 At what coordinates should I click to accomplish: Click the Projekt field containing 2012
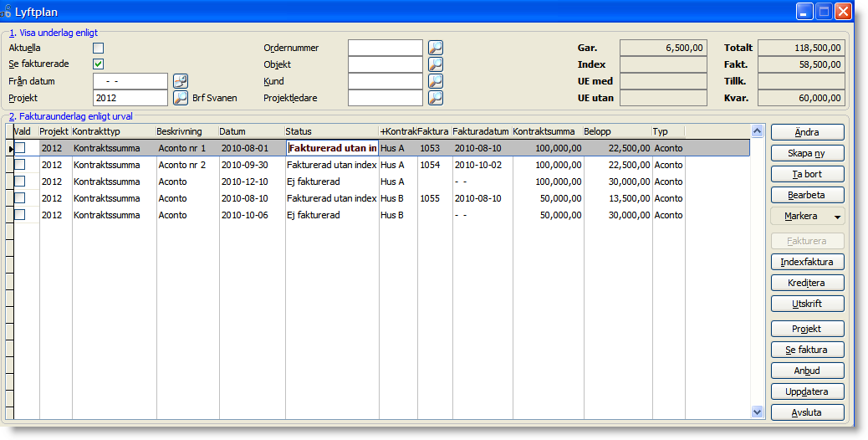(130, 98)
